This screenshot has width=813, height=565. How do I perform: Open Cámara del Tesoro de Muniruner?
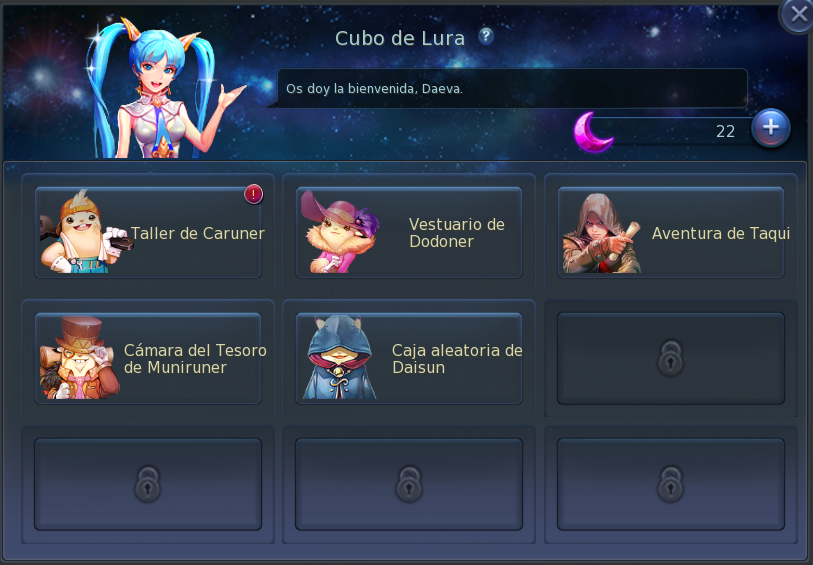point(148,358)
